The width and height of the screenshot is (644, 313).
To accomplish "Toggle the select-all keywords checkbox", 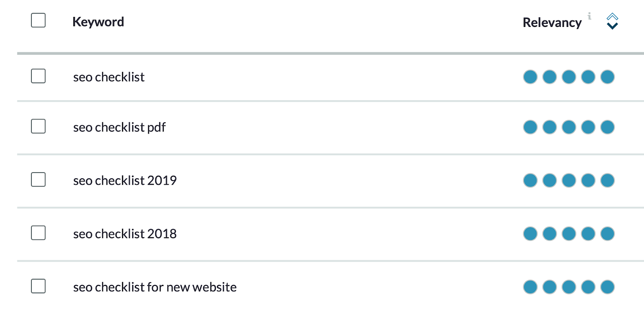I will point(38,20).
